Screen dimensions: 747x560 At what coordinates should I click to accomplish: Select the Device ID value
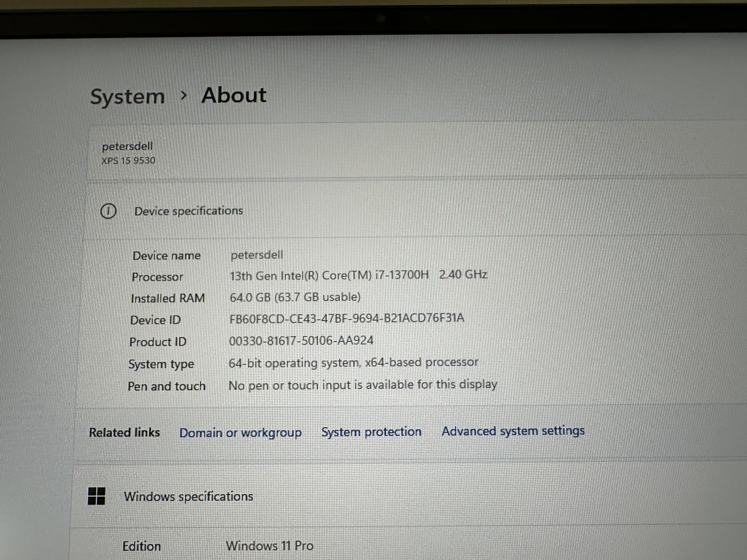pos(347,318)
